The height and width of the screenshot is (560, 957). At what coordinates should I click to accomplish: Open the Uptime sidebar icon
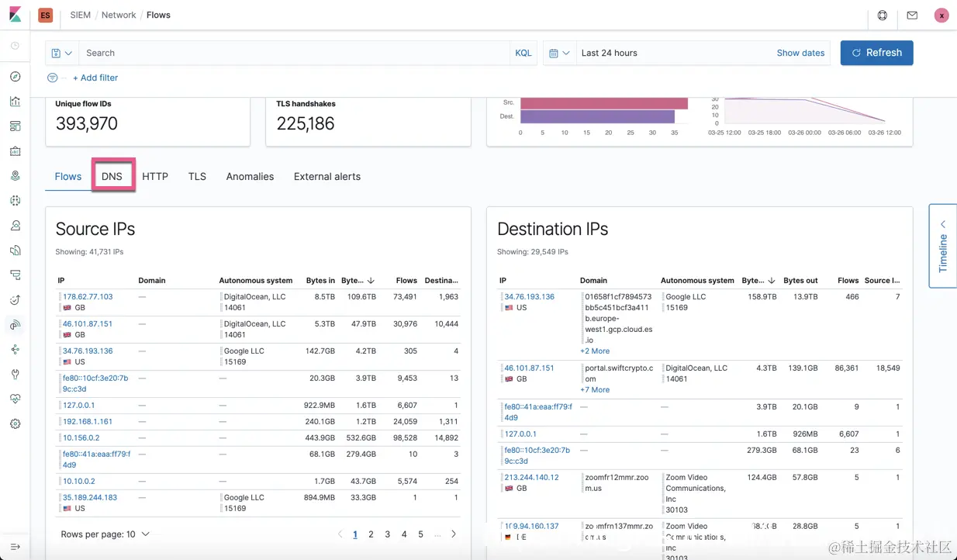15,300
